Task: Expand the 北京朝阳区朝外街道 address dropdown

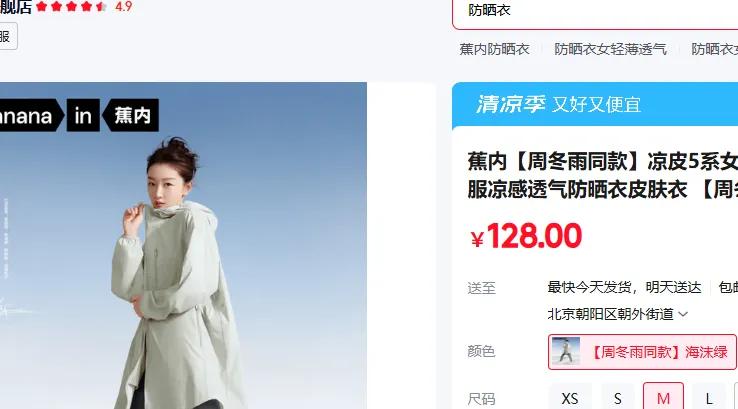Action: pyautogui.click(x=618, y=314)
